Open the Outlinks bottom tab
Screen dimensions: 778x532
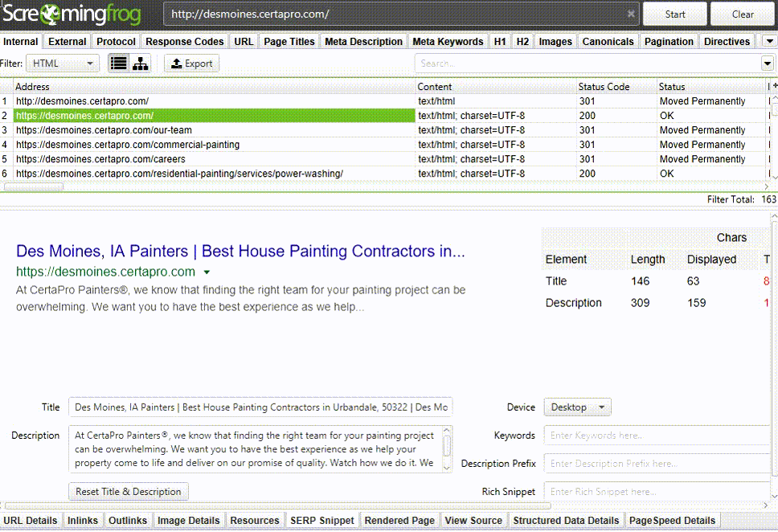pos(128,520)
